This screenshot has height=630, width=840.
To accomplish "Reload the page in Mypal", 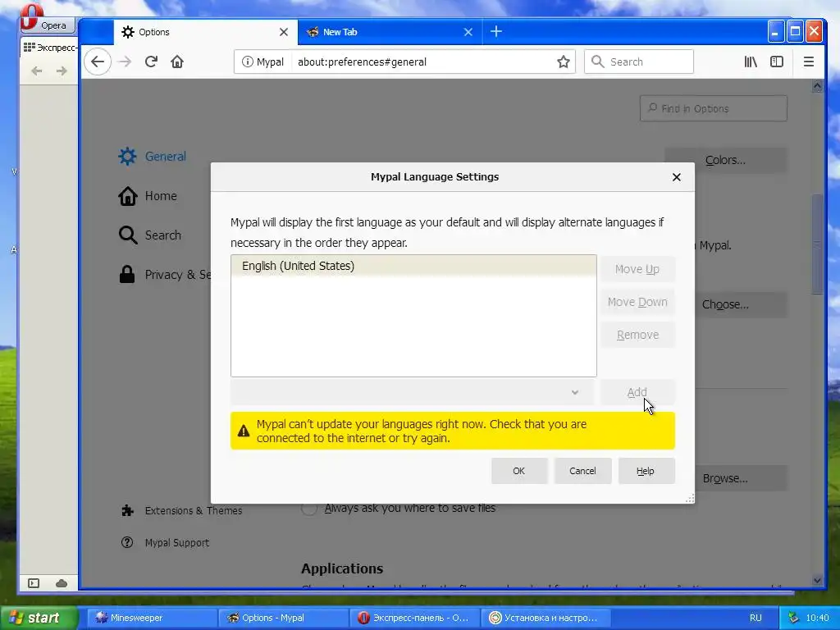I will coord(151,62).
